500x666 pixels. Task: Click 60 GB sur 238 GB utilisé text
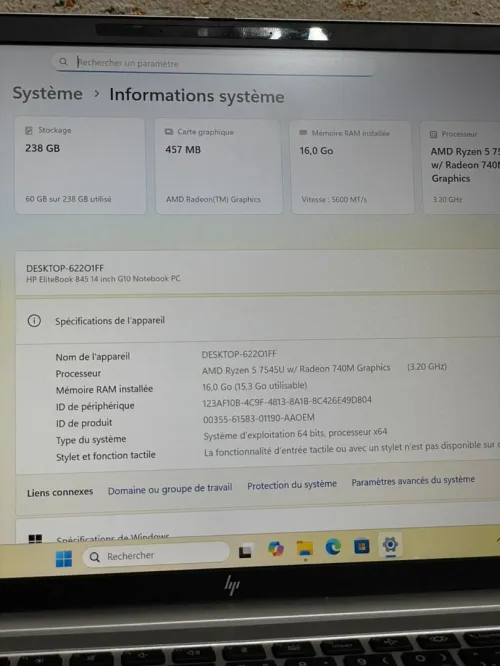(68, 199)
